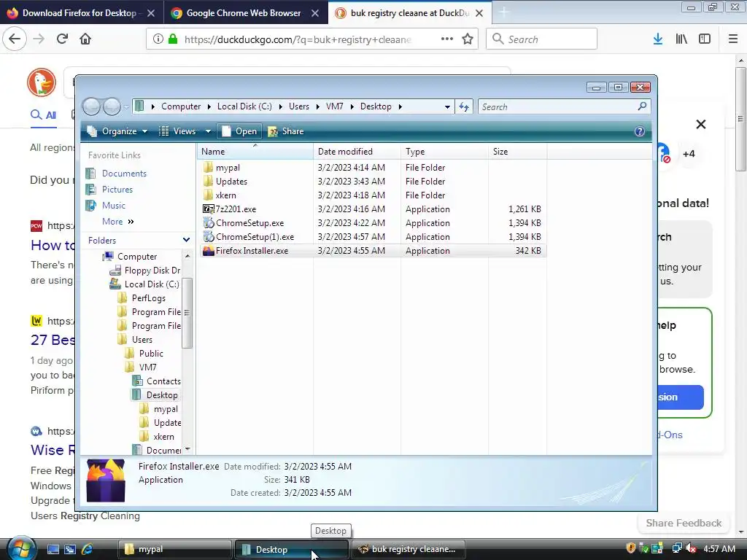This screenshot has height=560, width=747.
Task: Click Firefox Search box
Action: click(x=541, y=39)
